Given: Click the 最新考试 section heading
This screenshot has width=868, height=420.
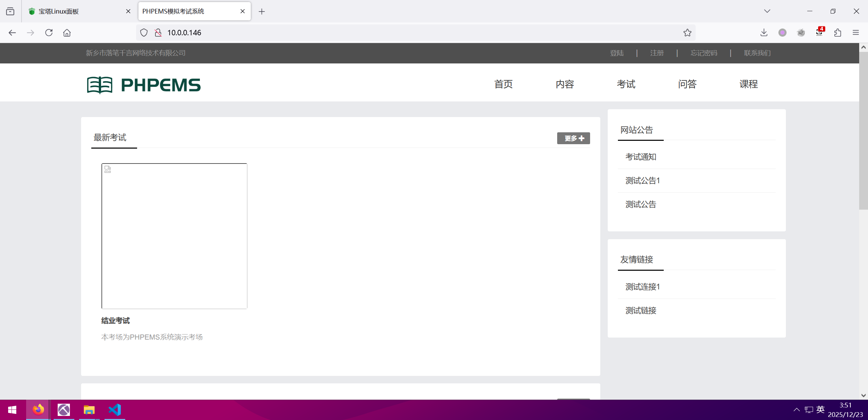Looking at the screenshot, I should pyautogui.click(x=110, y=137).
